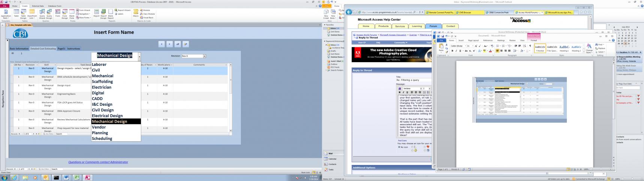The image size is (644, 181).
Task: Expand Navigation forms dropdown in Access
Action: click(83, 14)
